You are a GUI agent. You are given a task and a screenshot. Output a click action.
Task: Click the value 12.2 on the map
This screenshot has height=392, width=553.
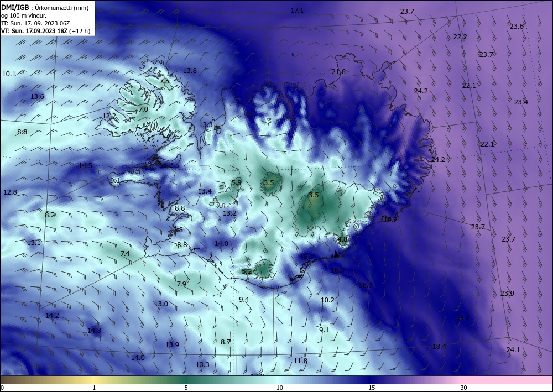tap(109, 116)
